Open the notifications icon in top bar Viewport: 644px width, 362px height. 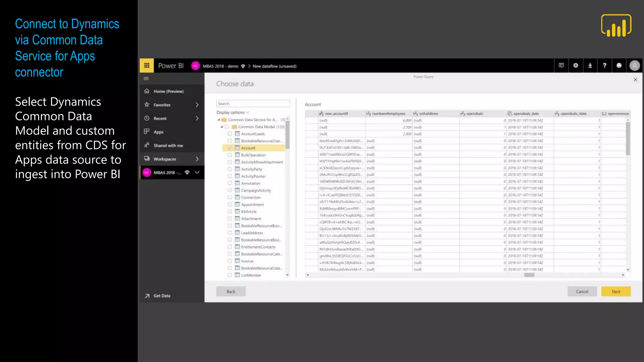(561, 65)
